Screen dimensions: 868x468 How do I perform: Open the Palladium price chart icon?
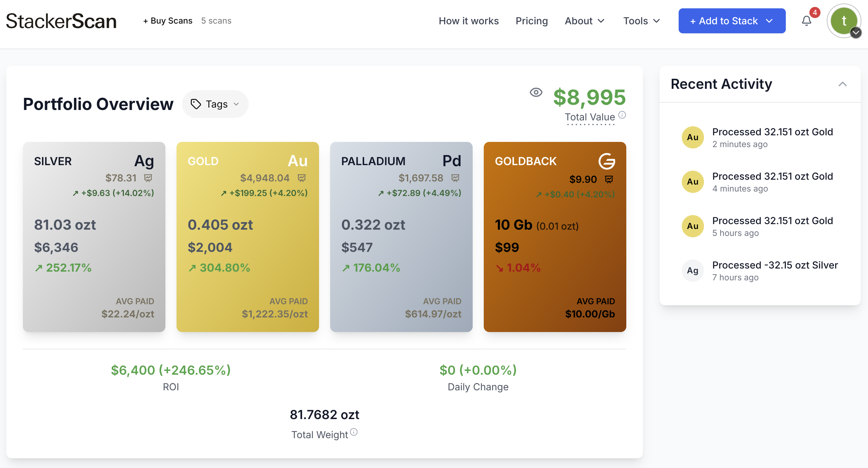[455, 178]
